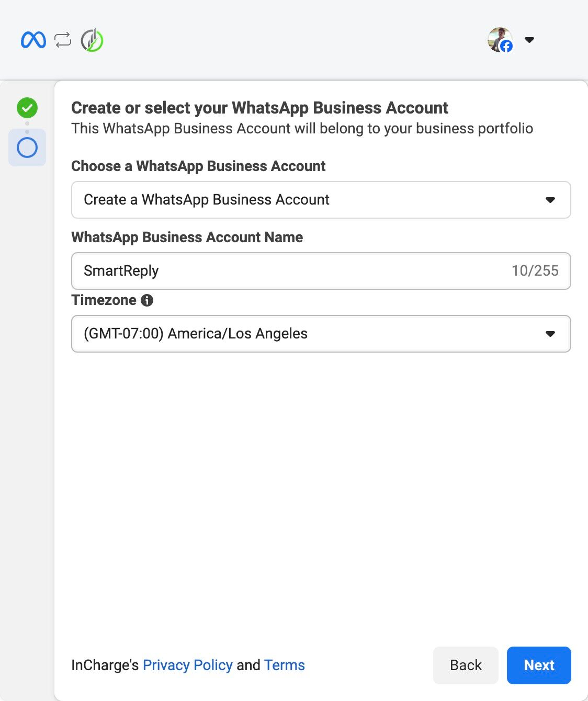Click the Facebook badge on the avatar
This screenshot has width=588, height=701.
[x=506, y=47]
